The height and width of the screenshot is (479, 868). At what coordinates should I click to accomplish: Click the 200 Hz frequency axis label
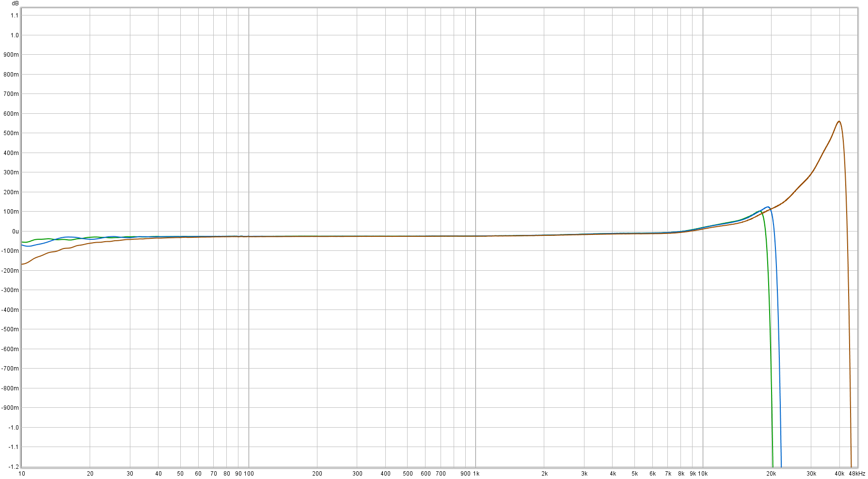click(x=317, y=474)
